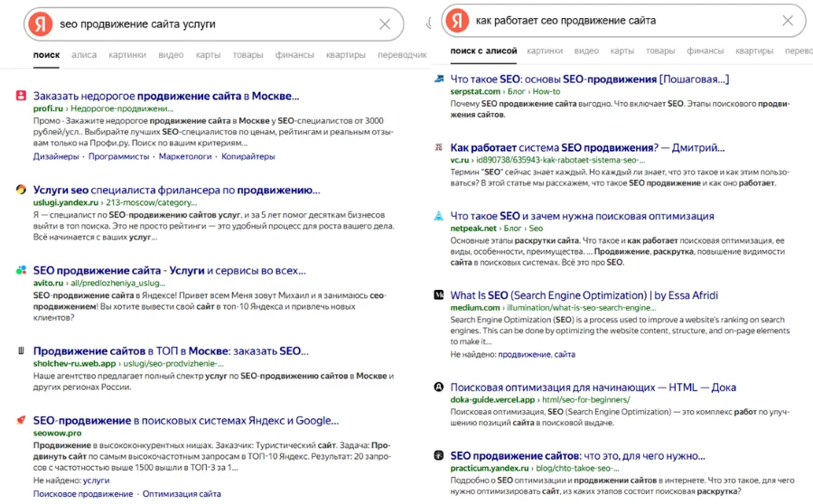Open 'SEO продвижение сайтов: что это' result
Screen dimensions: 813x504
[x=577, y=456]
